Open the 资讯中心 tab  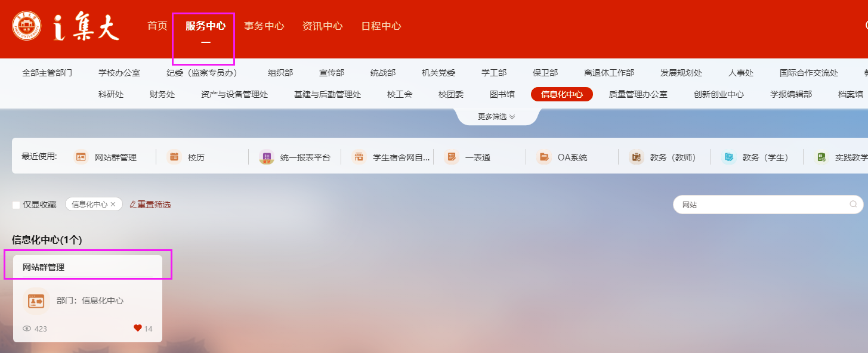[x=322, y=26]
